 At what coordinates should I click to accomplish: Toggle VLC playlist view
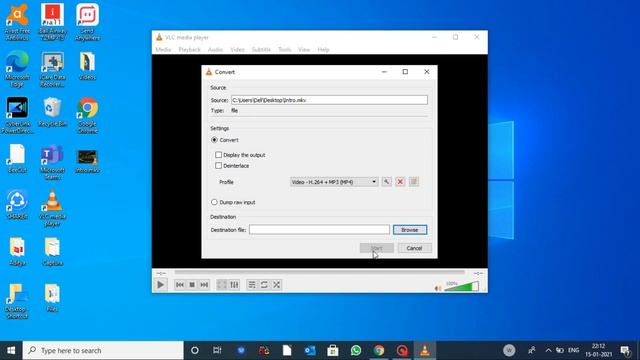pos(252,285)
